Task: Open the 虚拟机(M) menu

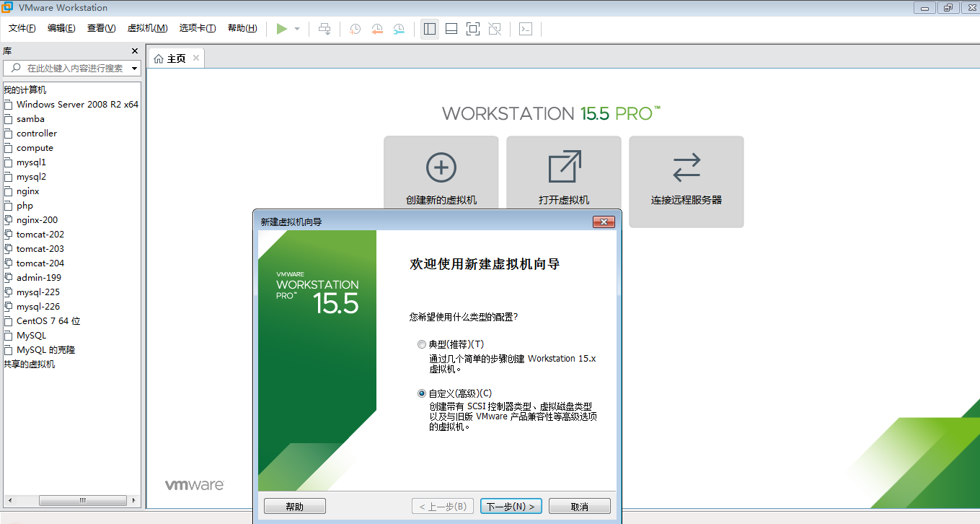Action: click(x=147, y=28)
